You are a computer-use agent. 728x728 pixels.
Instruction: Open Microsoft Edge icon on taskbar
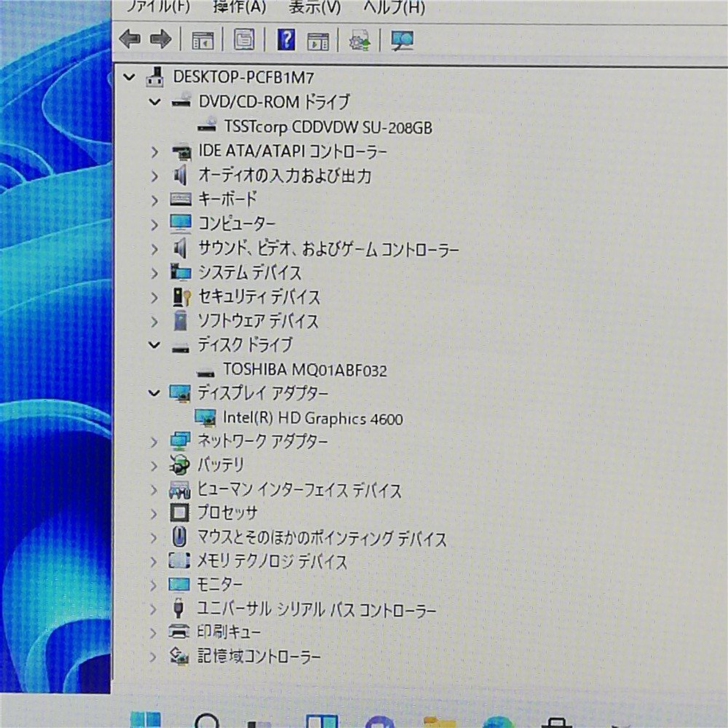[498, 722]
